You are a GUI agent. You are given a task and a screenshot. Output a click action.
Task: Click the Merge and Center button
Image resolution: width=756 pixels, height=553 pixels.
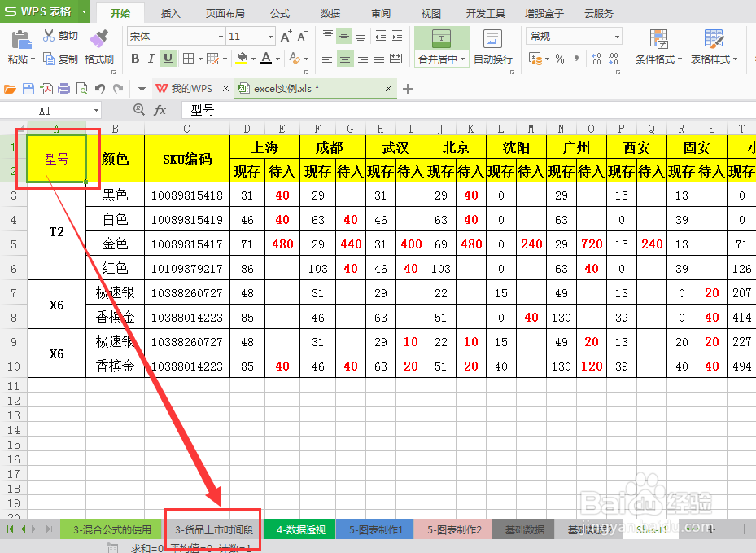coord(442,46)
